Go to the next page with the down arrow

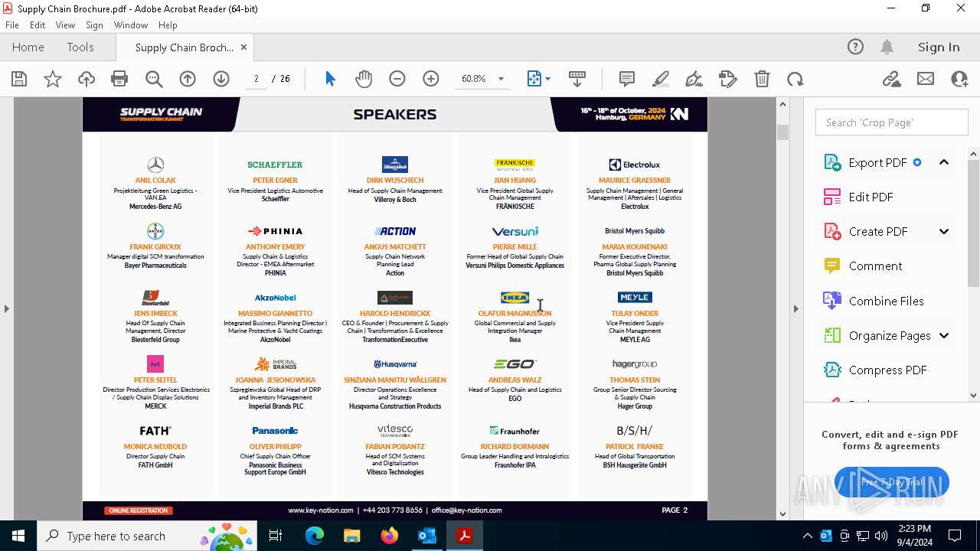pyautogui.click(x=221, y=79)
